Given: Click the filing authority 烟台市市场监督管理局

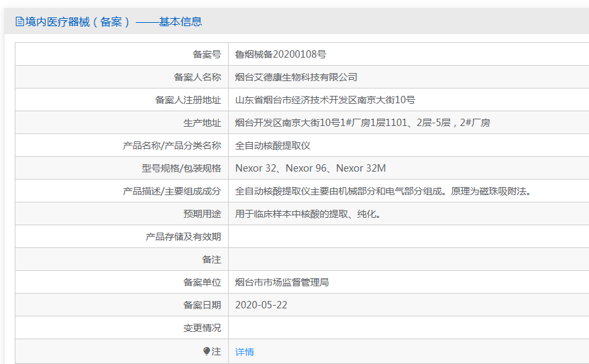Looking at the screenshot, I should point(282,282).
